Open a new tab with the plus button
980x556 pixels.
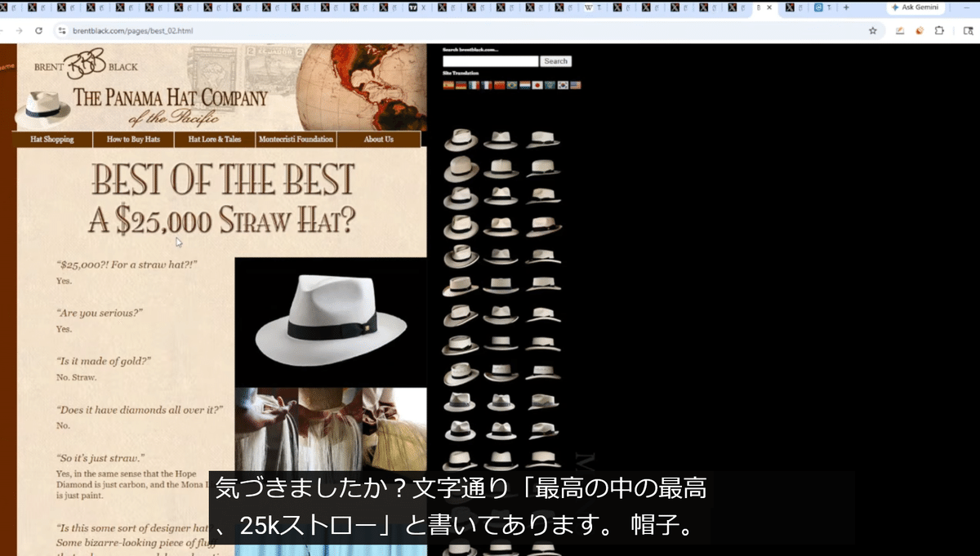tap(846, 7)
